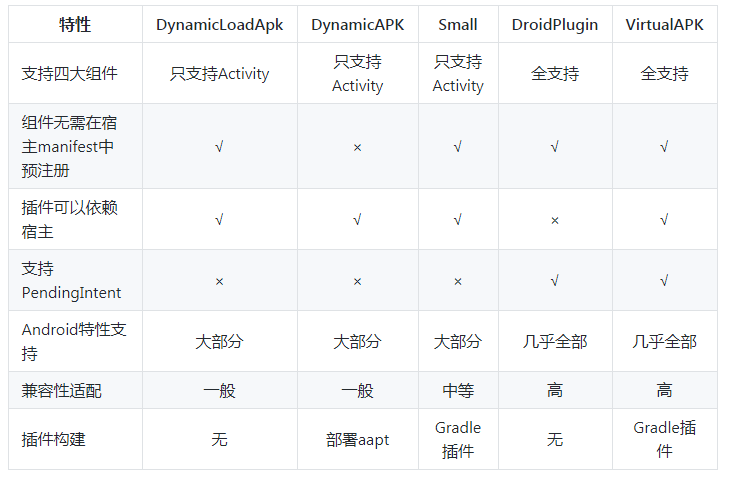Click the Small column header

(x=458, y=24)
